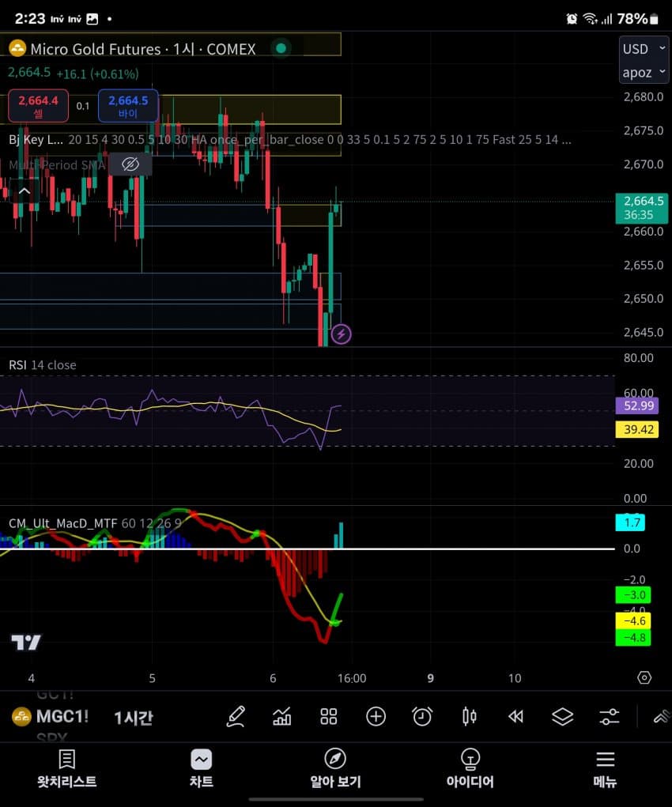The image size is (672, 807).
Task: Open the 아이디어 tab
Action: tap(470, 769)
